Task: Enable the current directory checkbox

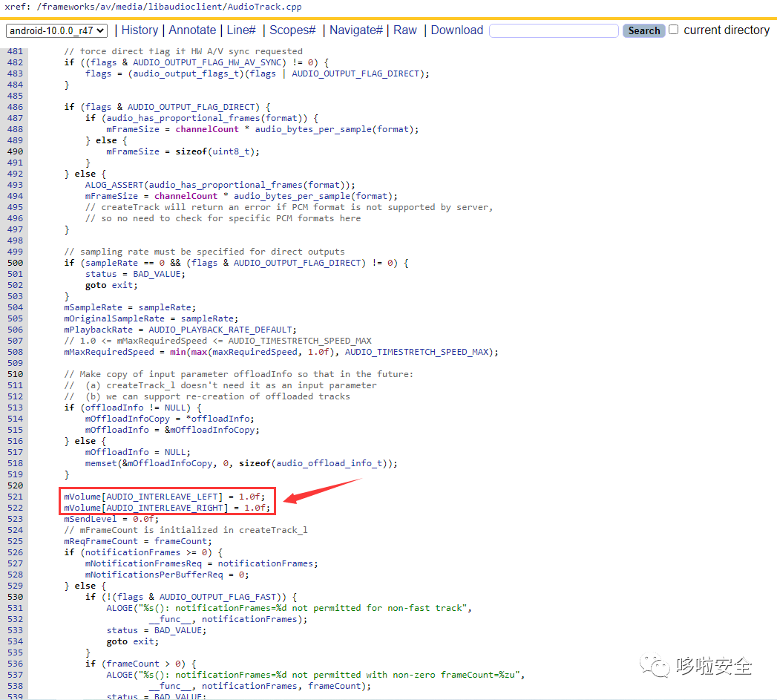Action: pos(673,30)
